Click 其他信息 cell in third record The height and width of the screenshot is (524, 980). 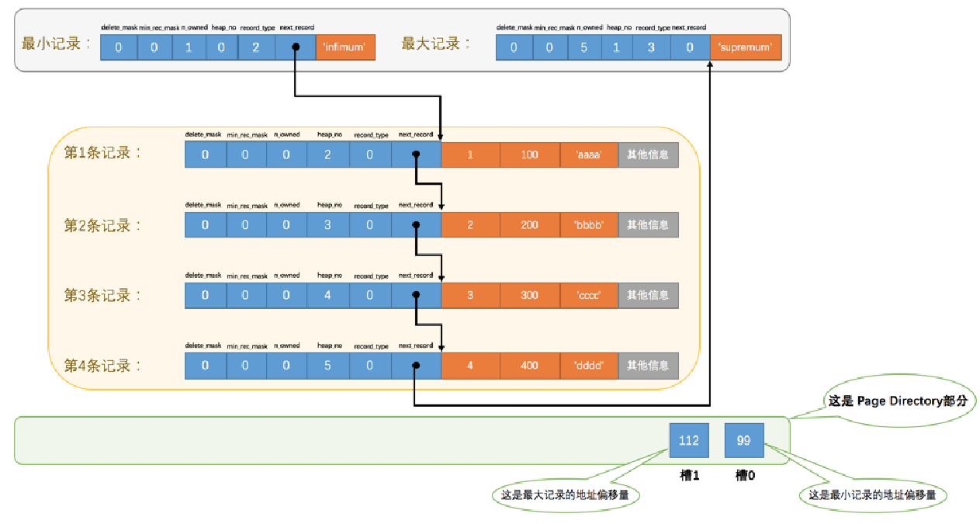pos(649,295)
